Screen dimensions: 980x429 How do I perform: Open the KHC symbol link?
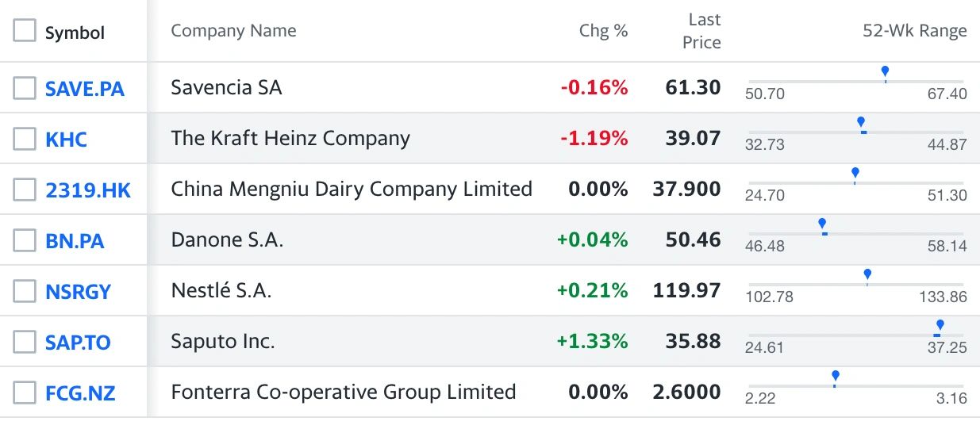[66, 140]
